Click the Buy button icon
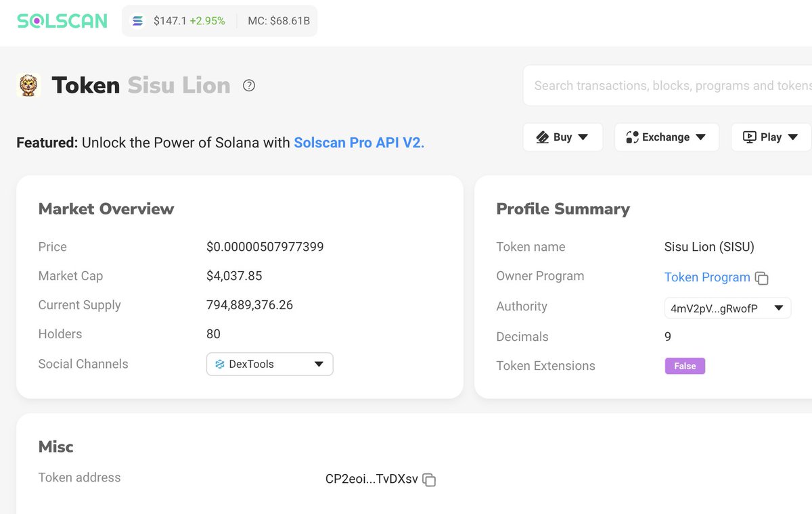 542,137
